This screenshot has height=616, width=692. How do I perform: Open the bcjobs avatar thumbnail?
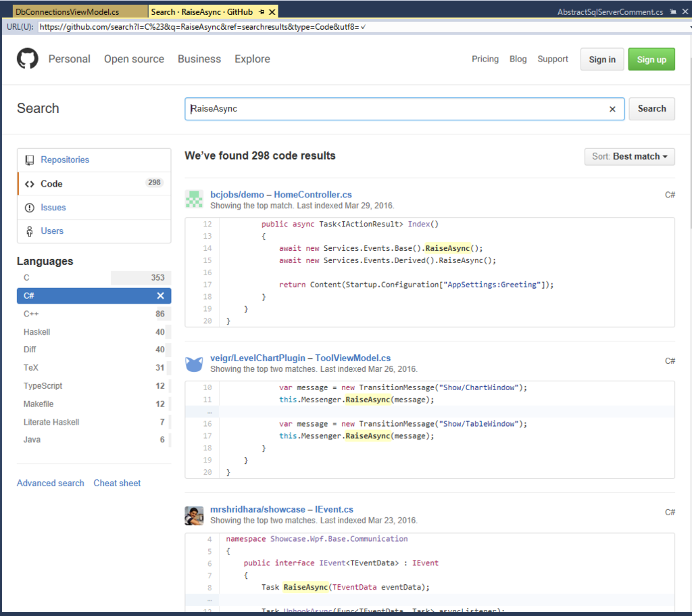[x=194, y=199]
